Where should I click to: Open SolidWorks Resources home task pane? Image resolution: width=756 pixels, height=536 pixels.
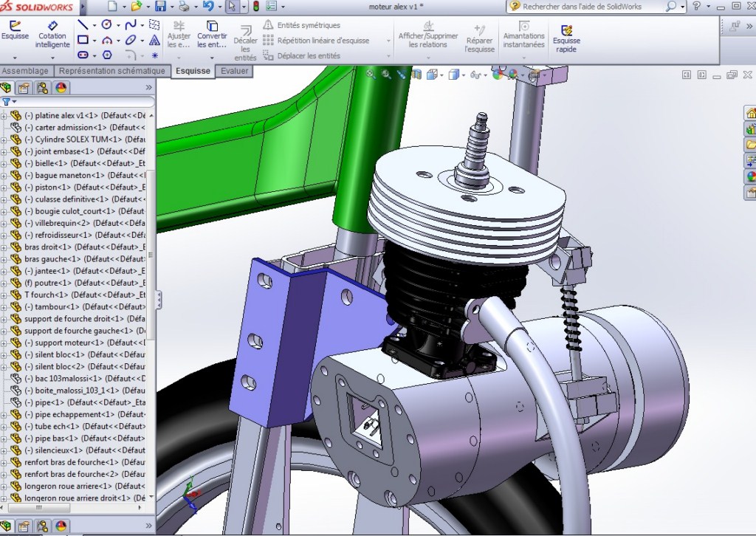pyautogui.click(x=751, y=113)
